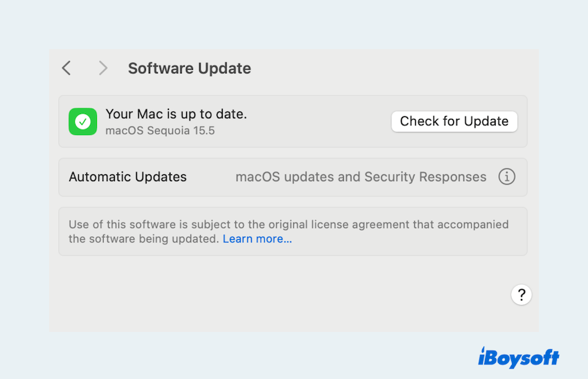Click the light blue background above the window
Screen dimensions: 588x379
pos(294,24)
